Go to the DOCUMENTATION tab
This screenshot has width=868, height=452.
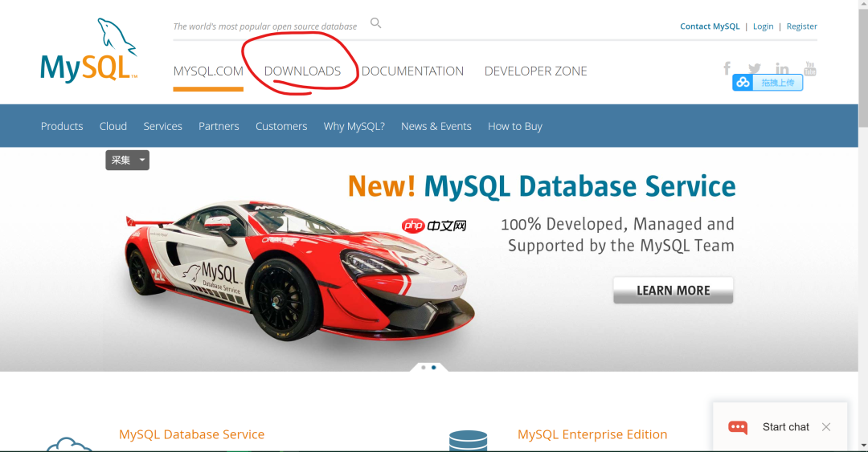click(x=412, y=71)
